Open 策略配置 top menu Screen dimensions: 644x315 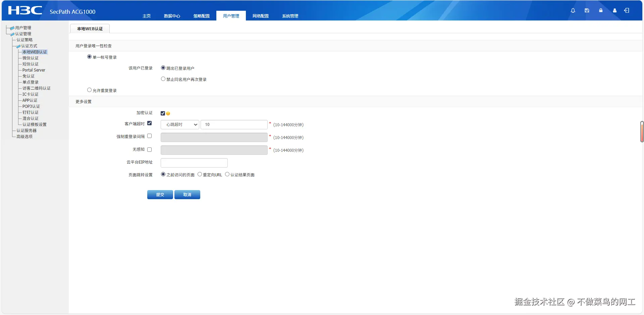[202, 16]
